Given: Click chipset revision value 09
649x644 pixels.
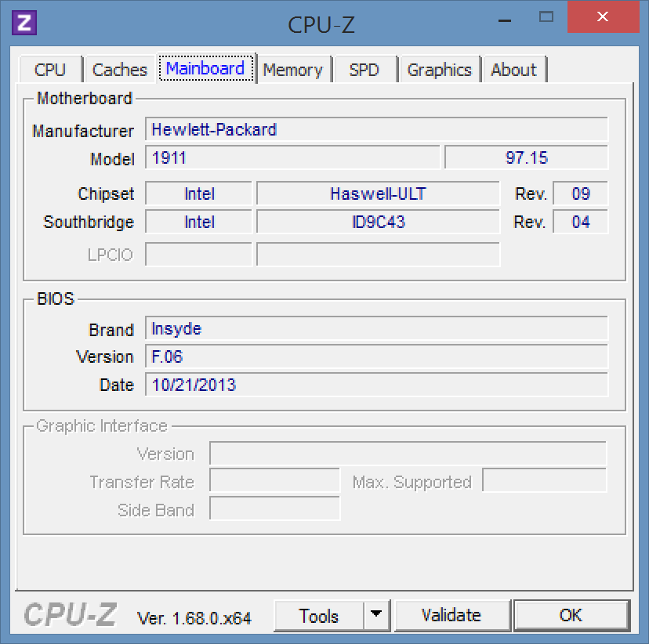Looking at the screenshot, I should pos(580,194).
